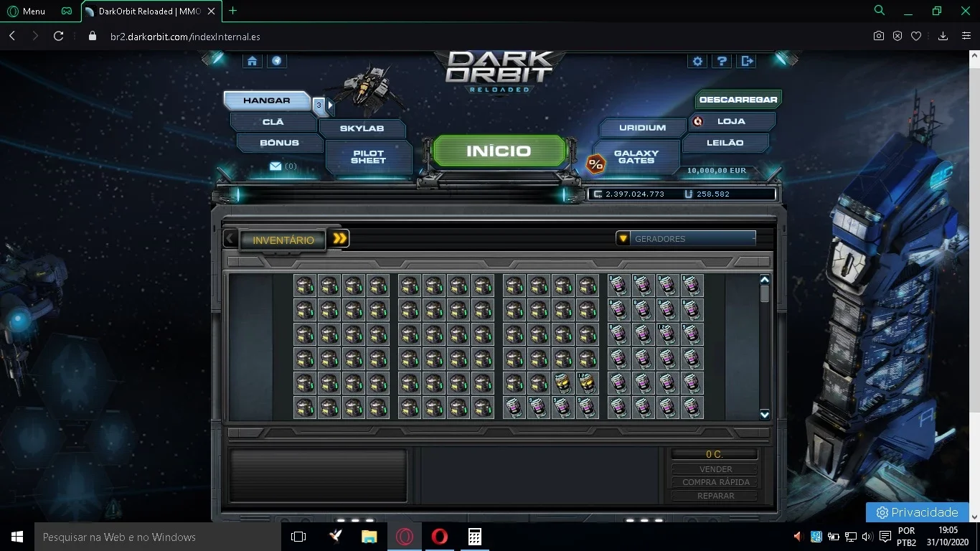The image size is (980, 551).
Task: Bookmark the page with heart icon
Action: pyautogui.click(x=916, y=36)
